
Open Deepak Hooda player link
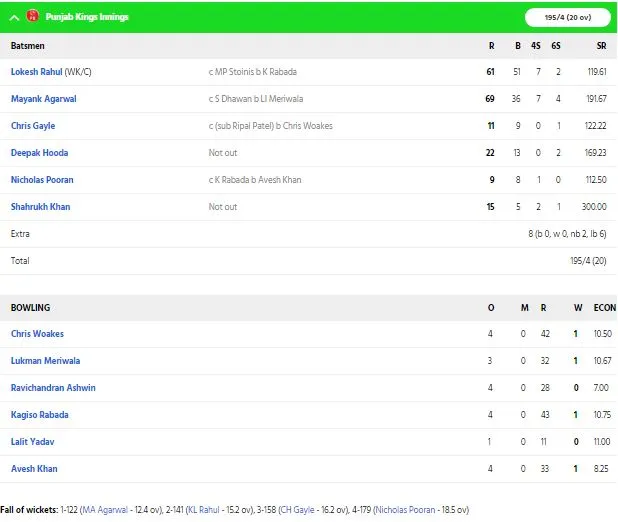tap(39, 153)
